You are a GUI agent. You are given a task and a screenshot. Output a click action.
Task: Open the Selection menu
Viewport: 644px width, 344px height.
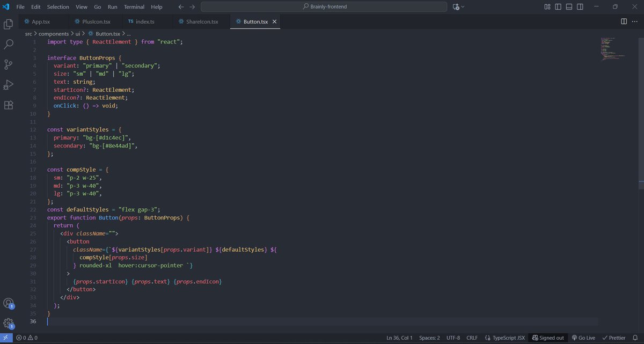[58, 7]
